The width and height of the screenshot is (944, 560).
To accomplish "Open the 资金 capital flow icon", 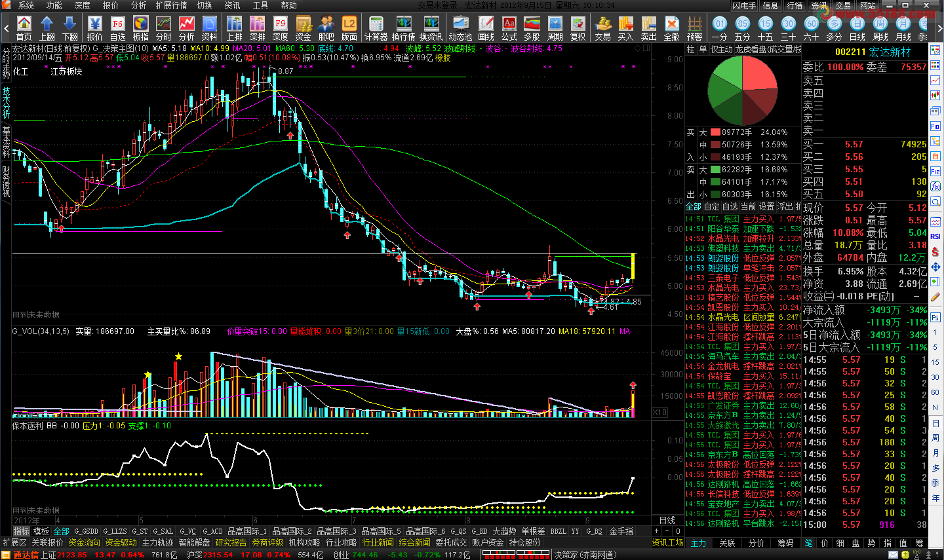I will (x=304, y=29).
